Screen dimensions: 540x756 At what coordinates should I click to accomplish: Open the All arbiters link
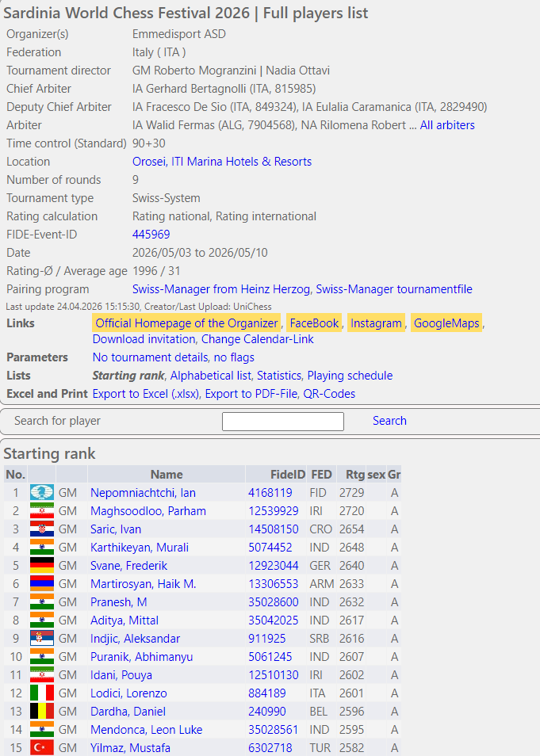(x=447, y=125)
